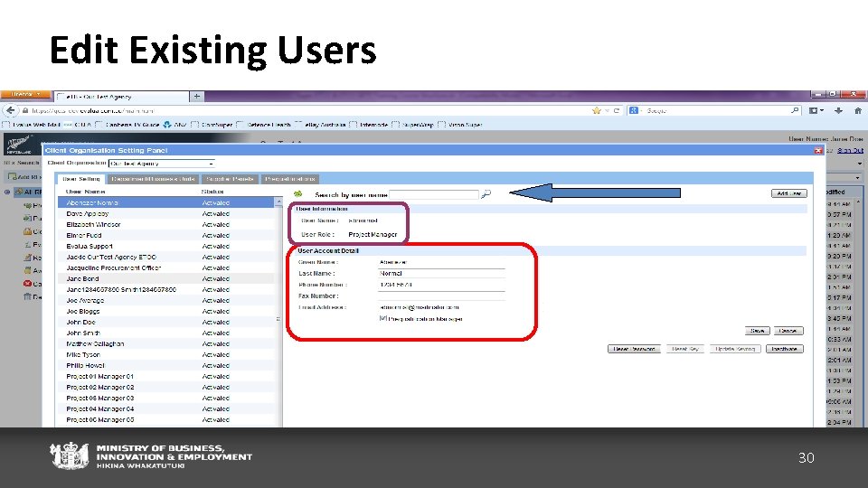Click the browser URL address field
The height and width of the screenshot is (488, 868).
310,110
